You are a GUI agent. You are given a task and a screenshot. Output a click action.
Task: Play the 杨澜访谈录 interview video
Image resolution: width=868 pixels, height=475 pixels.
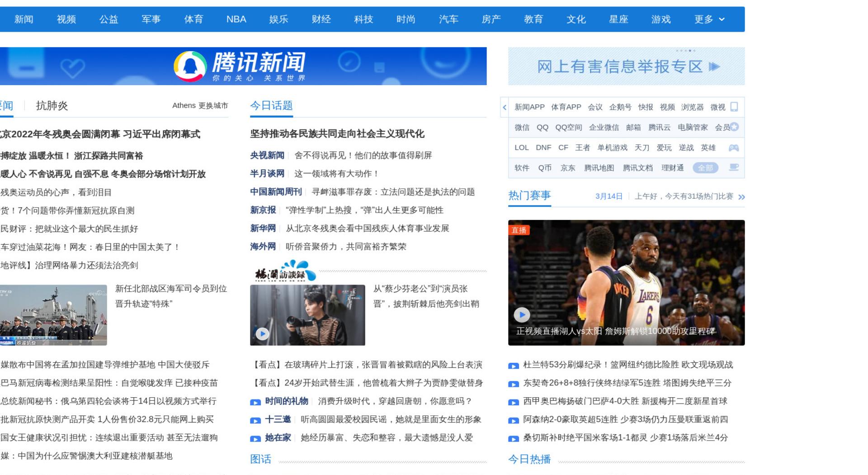262,334
